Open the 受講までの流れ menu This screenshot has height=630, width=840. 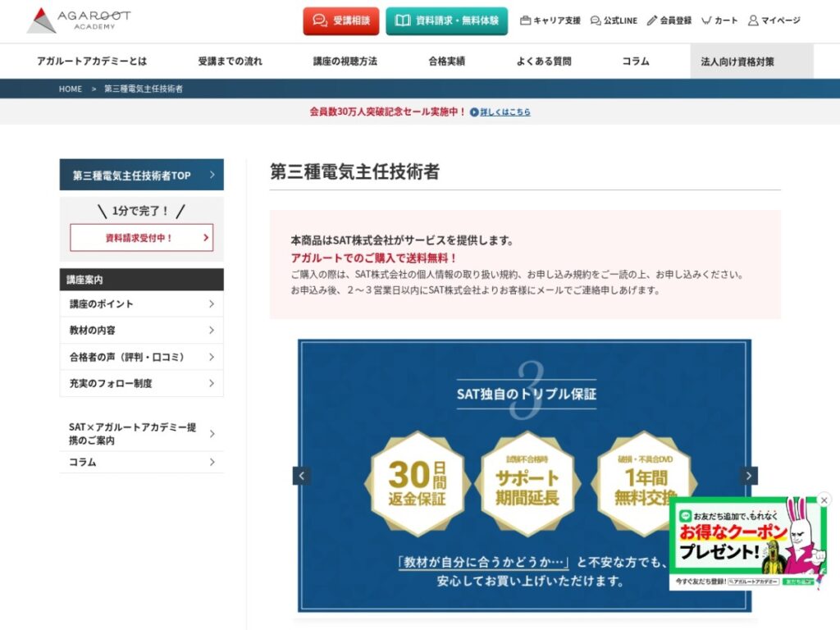point(231,61)
